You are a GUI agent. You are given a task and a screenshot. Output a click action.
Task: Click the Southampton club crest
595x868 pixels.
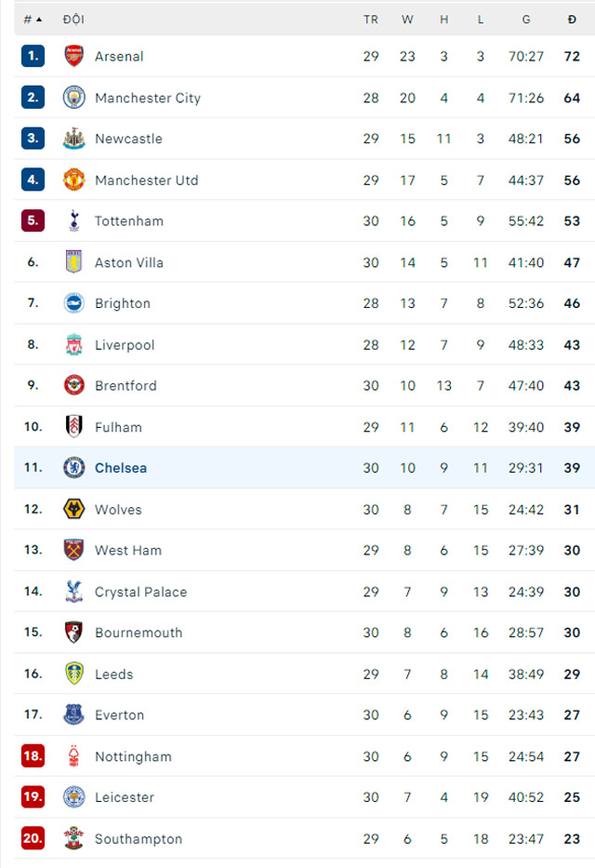pyautogui.click(x=73, y=838)
